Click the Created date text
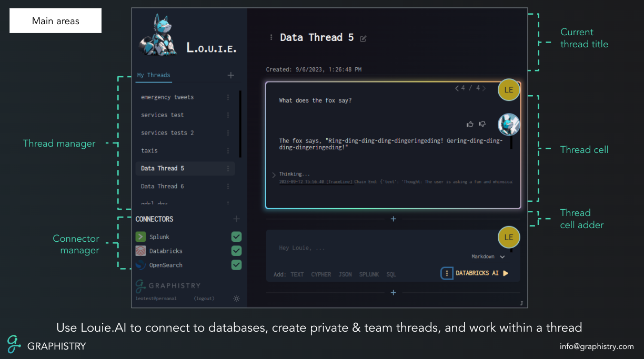Screen dimensions: 644x359 tap(314, 69)
